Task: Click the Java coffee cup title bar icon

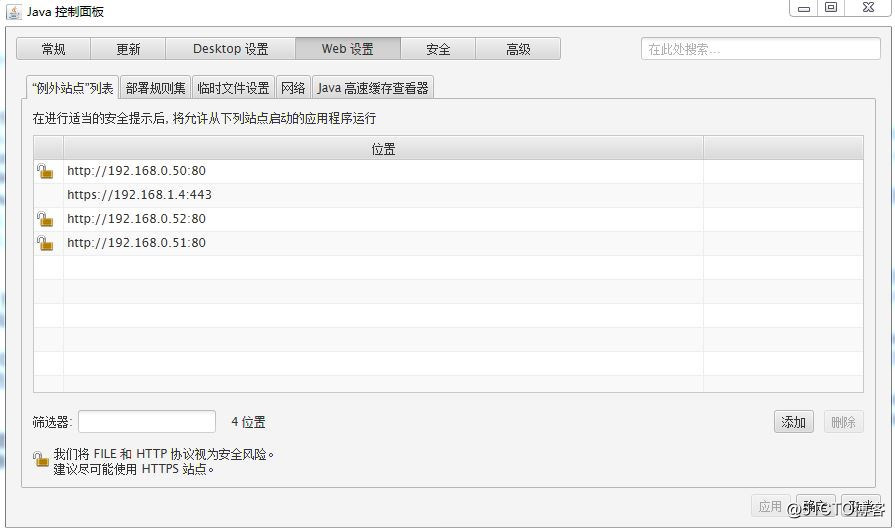Action: tap(14, 11)
